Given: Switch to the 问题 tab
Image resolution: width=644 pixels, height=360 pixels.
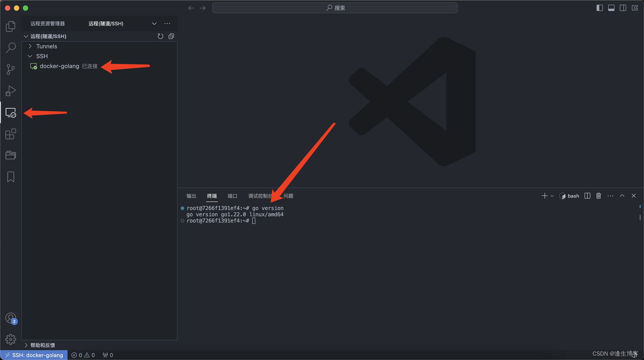Looking at the screenshot, I should [x=288, y=196].
